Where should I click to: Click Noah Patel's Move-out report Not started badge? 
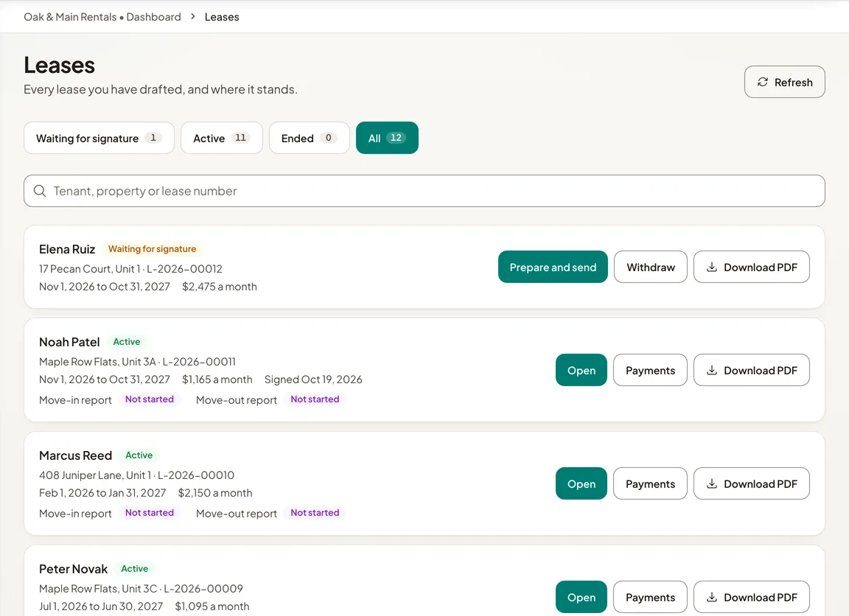[315, 399]
